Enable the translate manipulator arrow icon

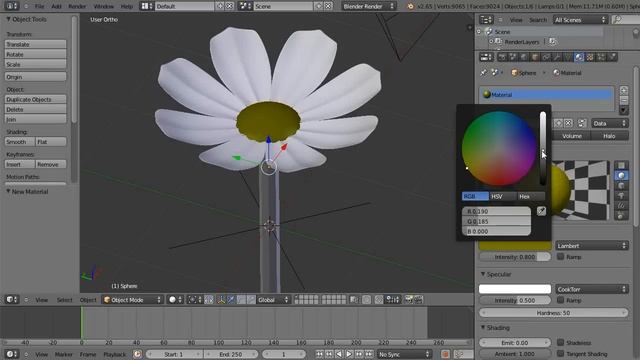[x=231, y=300]
